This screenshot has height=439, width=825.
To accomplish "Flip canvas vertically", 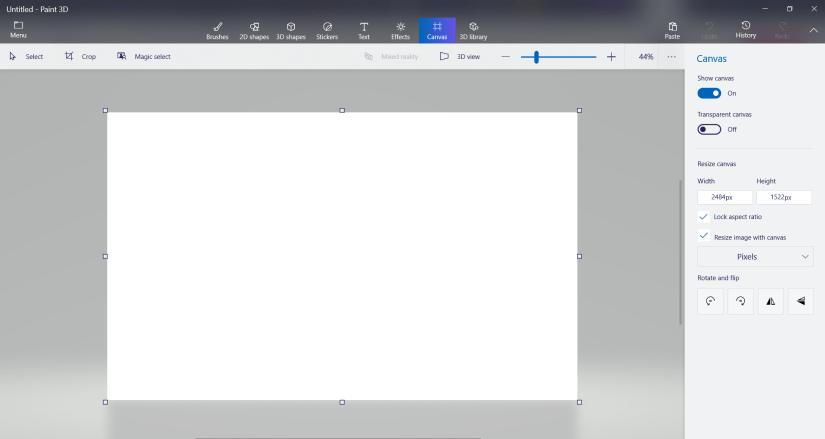I will [x=801, y=301].
